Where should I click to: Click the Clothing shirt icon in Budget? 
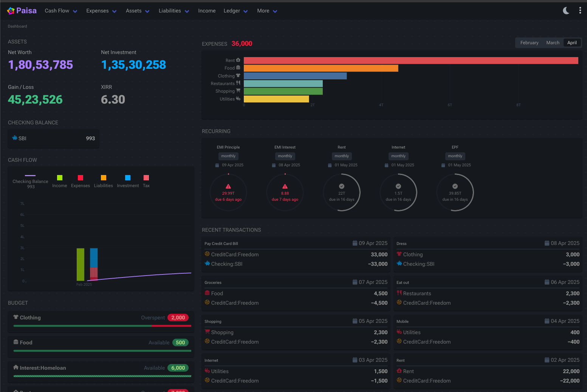[16, 317]
